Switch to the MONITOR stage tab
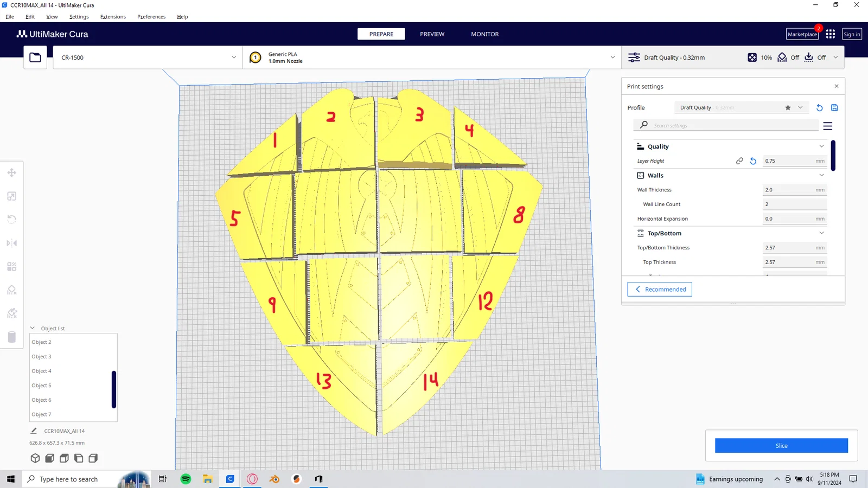 (x=485, y=34)
